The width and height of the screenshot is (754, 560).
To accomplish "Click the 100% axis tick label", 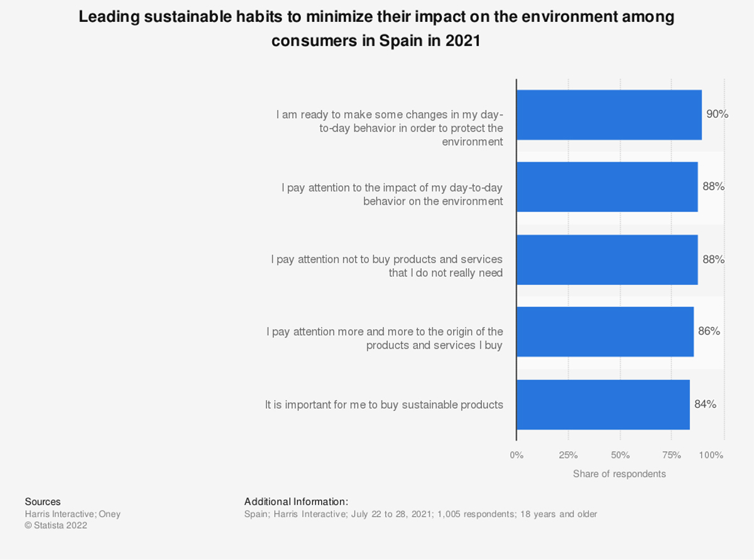I will coord(711,455).
